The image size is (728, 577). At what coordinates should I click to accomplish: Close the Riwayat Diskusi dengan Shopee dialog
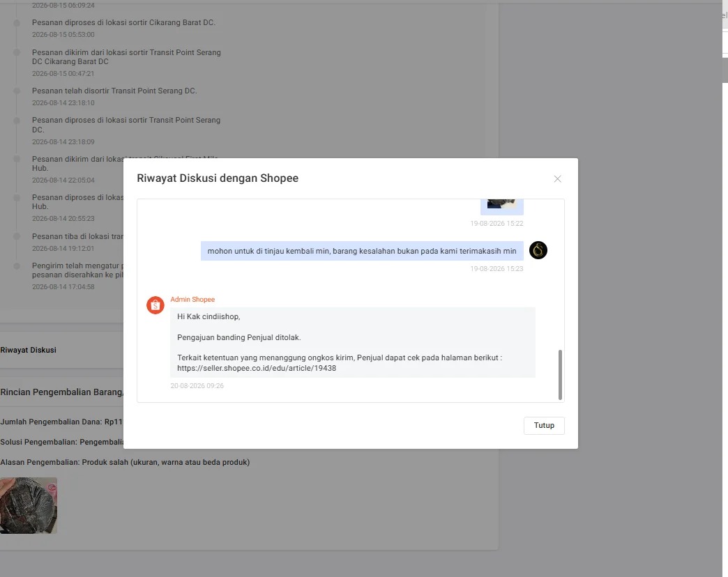click(558, 179)
